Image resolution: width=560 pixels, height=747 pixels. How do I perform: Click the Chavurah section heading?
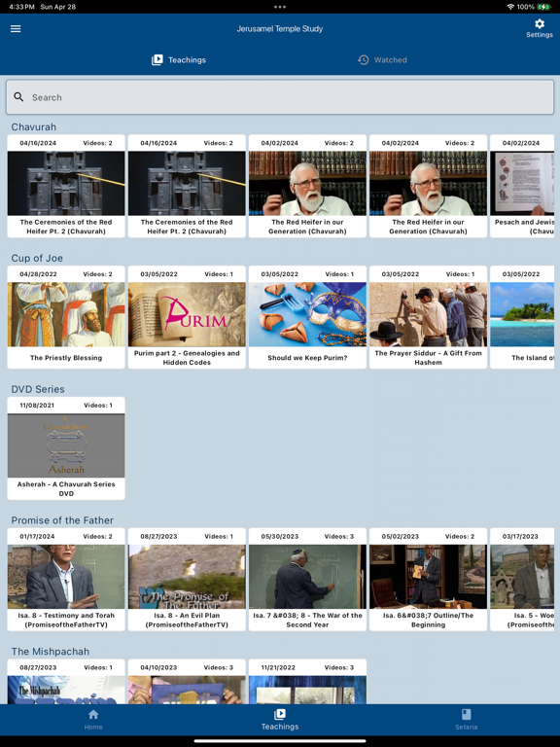pyautogui.click(x=34, y=127)
